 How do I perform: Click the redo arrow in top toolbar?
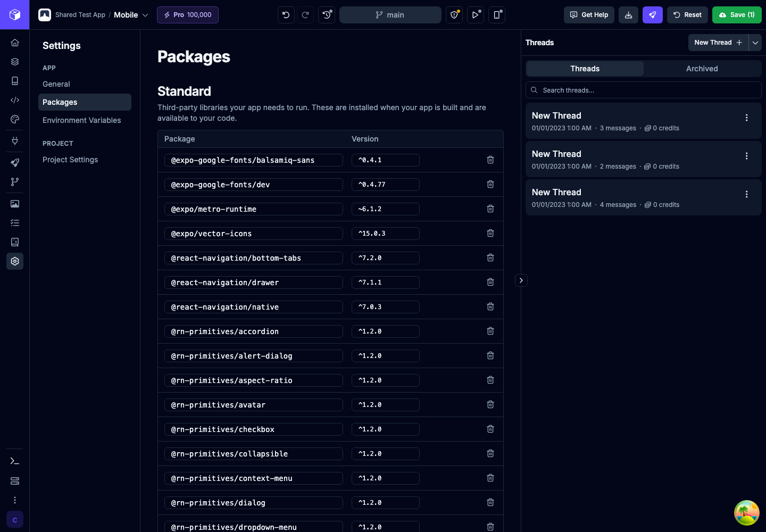click(x=305, y=15)
